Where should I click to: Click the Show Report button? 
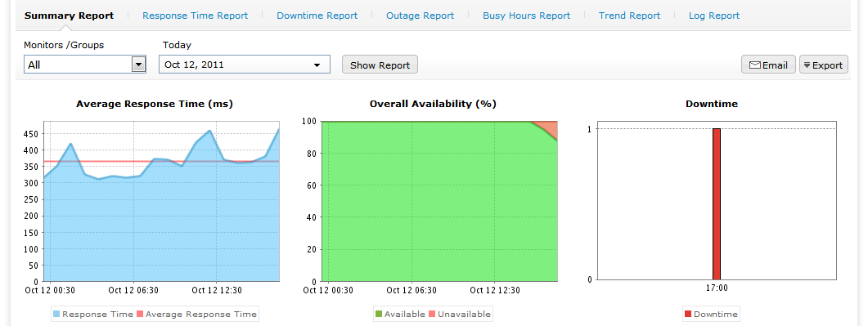coord(380,65)
